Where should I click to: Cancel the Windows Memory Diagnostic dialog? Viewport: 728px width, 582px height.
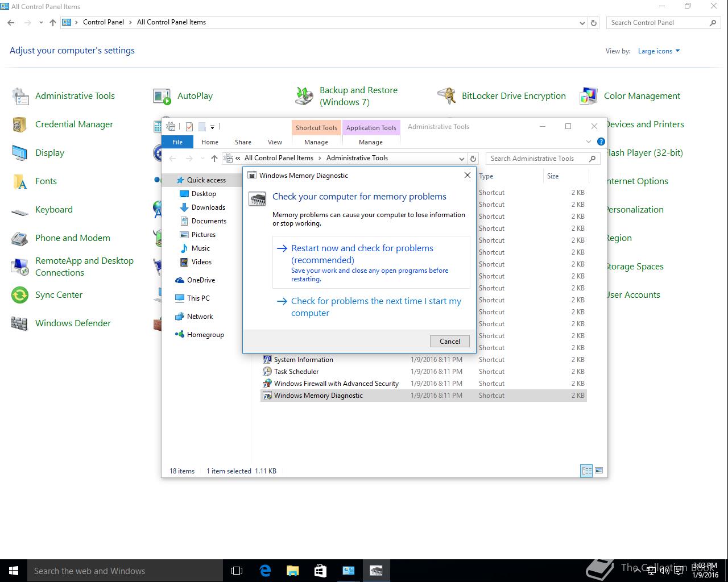tap(450, 341)
